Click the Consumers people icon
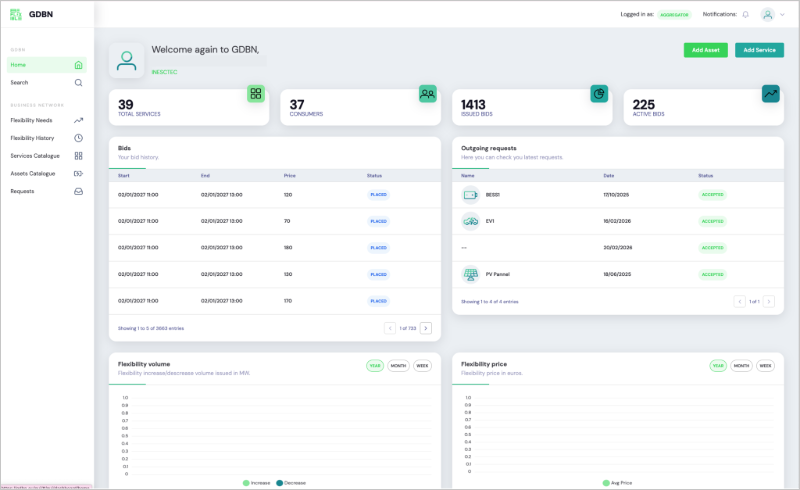The width and height of the screenshot is (800, 490). click(428, 94)
